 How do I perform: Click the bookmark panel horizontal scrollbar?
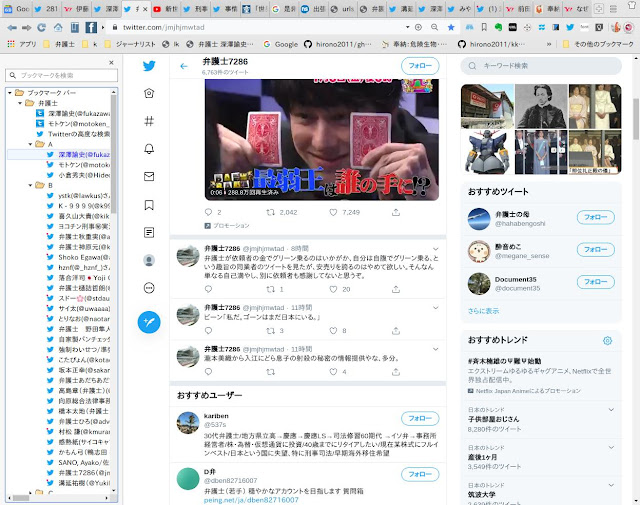tap(21, 498)
